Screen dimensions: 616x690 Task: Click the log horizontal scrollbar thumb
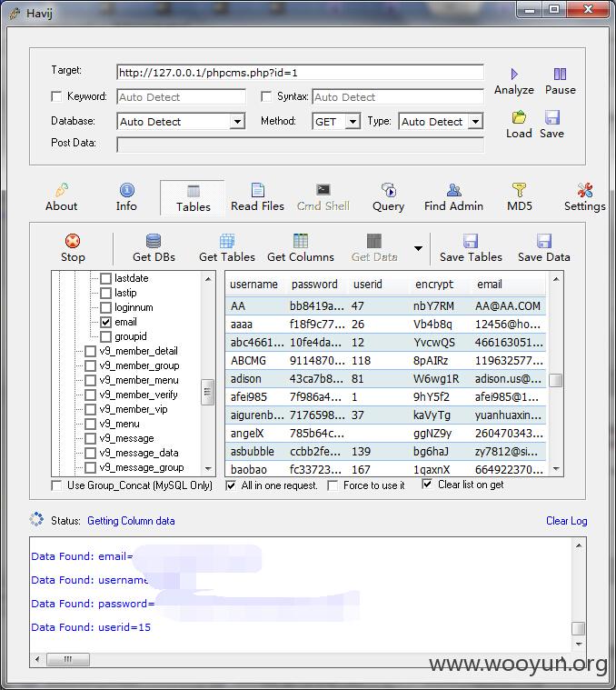coord(68,659)
